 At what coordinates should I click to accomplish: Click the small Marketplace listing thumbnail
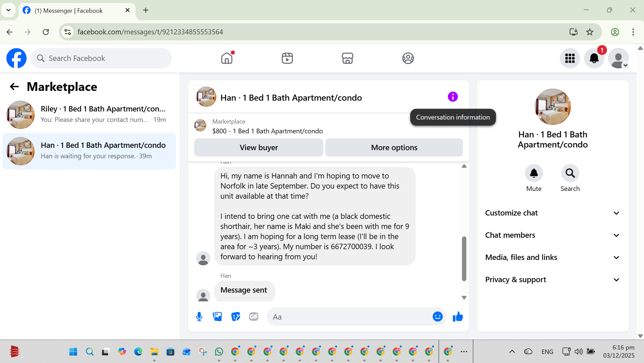point(200,125)
